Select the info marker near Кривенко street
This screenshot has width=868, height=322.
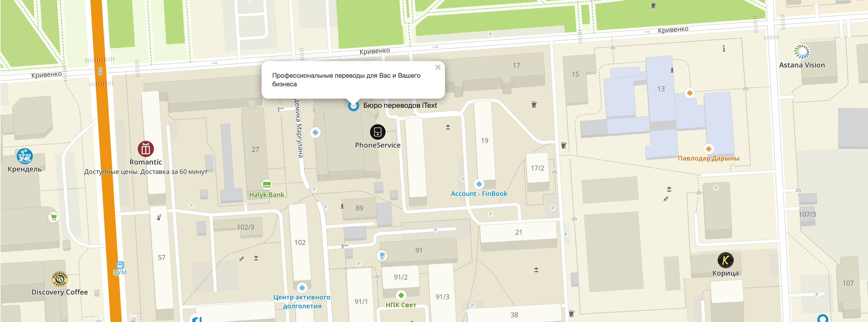(724, 49)
